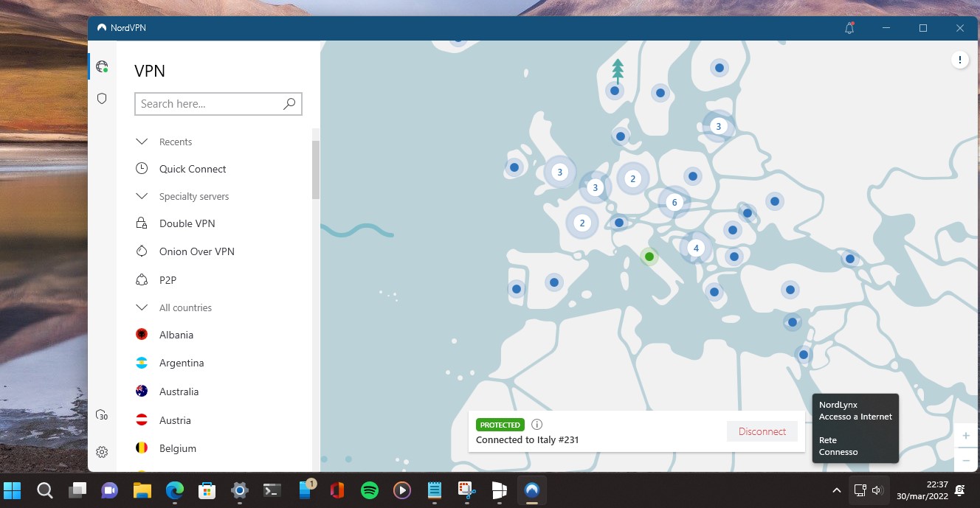The height and width of the screenshot is (508, 980).
Task: Focus the 'Search here...' field
Action: (x=218, y=104)
